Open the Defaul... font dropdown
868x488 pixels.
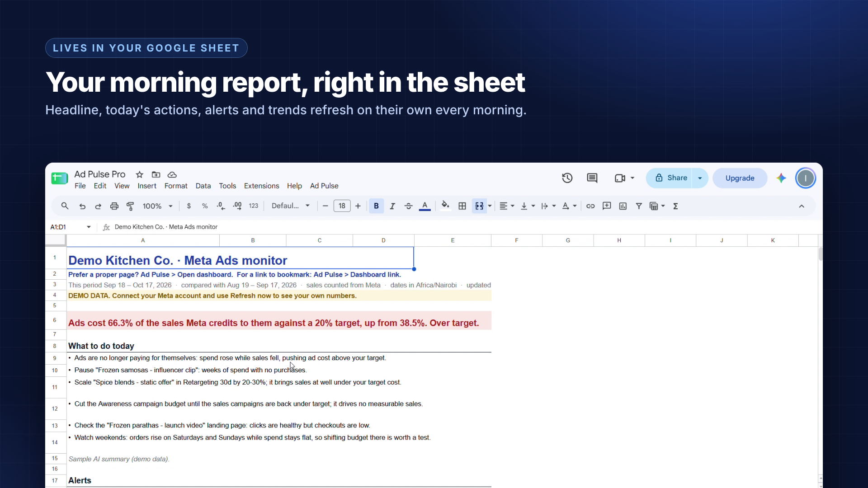[291, 206]
